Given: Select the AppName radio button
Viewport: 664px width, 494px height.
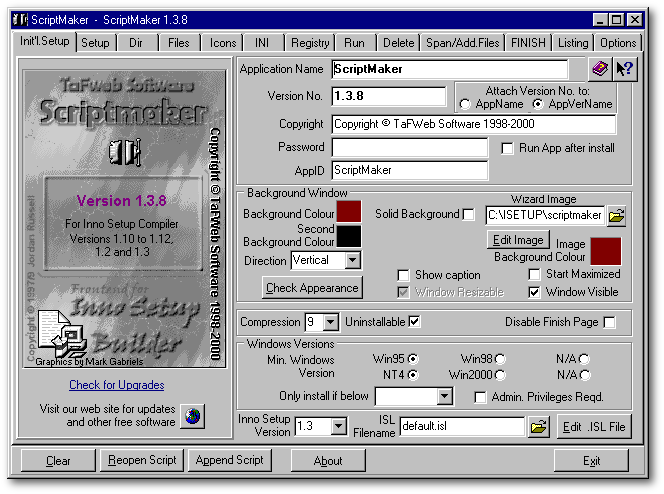Looking at the screenshot, I should pos(465,104).
